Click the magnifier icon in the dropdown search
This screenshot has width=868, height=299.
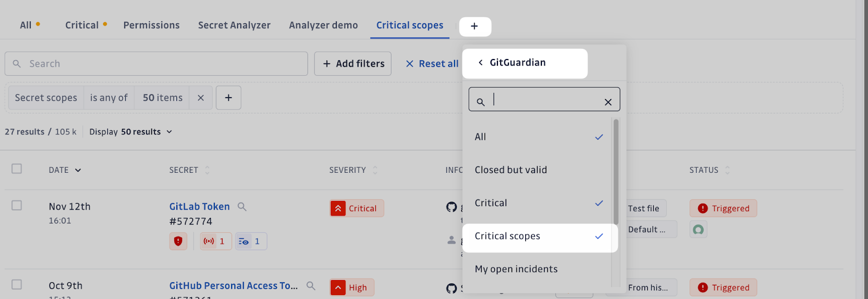point(481,102)
